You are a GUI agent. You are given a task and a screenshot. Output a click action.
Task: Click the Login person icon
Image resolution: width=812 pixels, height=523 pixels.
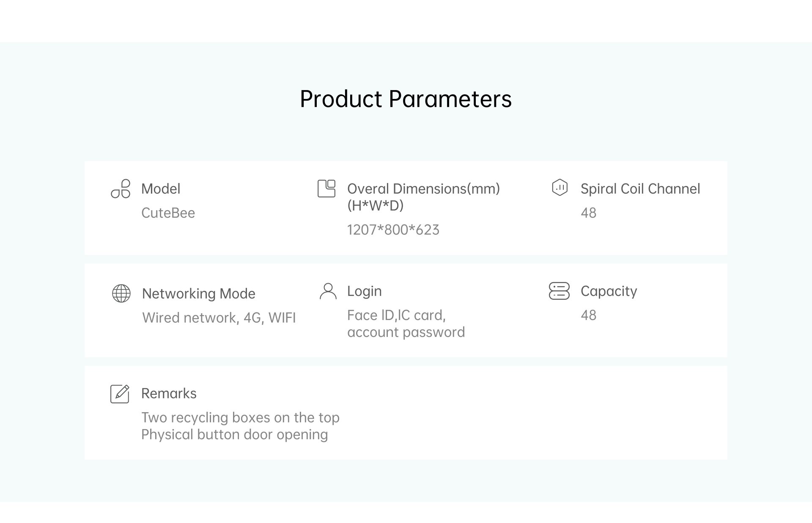coord(328,291)
